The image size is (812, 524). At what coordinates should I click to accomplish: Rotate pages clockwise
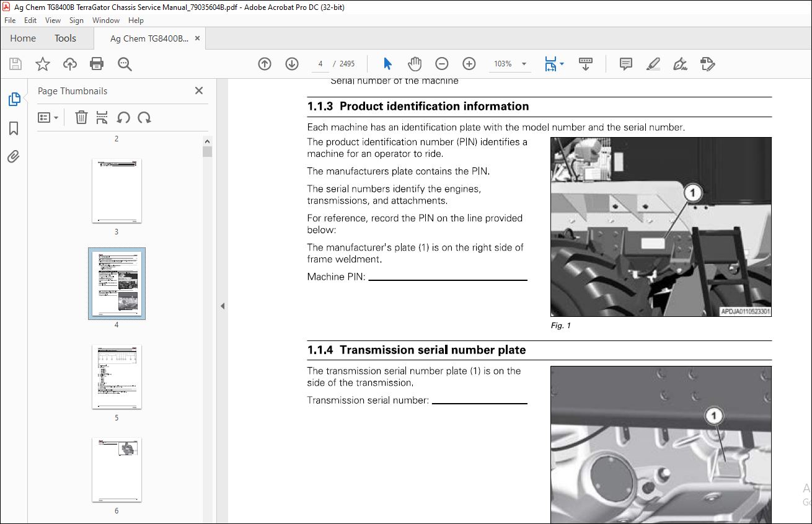click(x=144, y=117)
